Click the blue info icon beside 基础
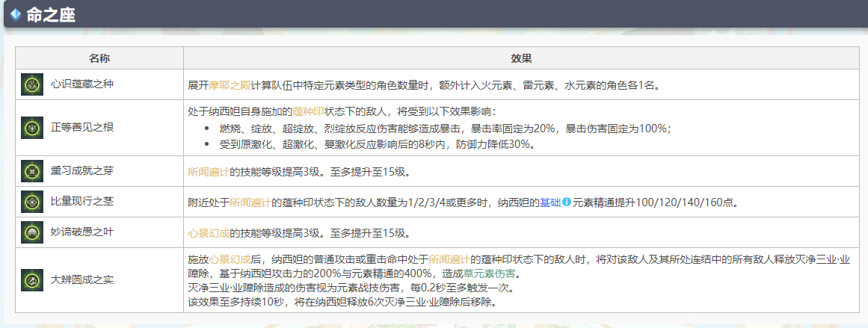This screenshot has width=868, height=328. click(566, 202)
